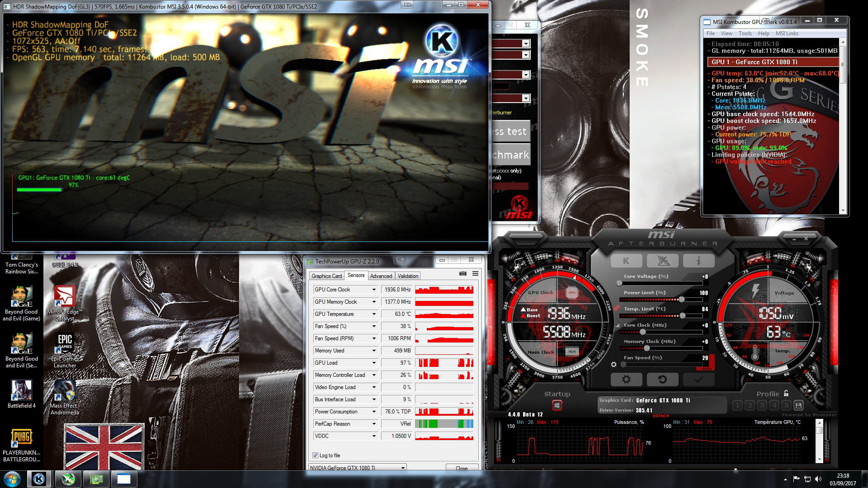Open PLAYERUNKNOWN'S BATTLEGROUNDS desktop shortcut
The width and height of the screenshot is (868, 488).
coord(21,445)
